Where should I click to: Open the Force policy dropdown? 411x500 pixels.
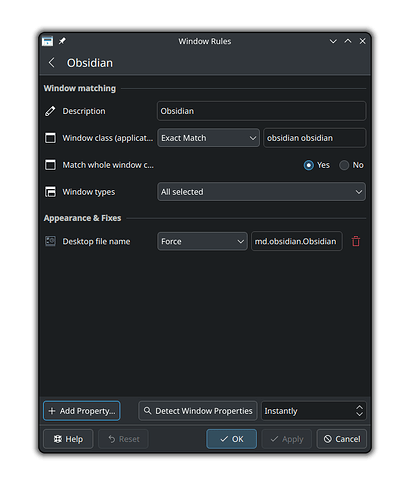(202, 241)
